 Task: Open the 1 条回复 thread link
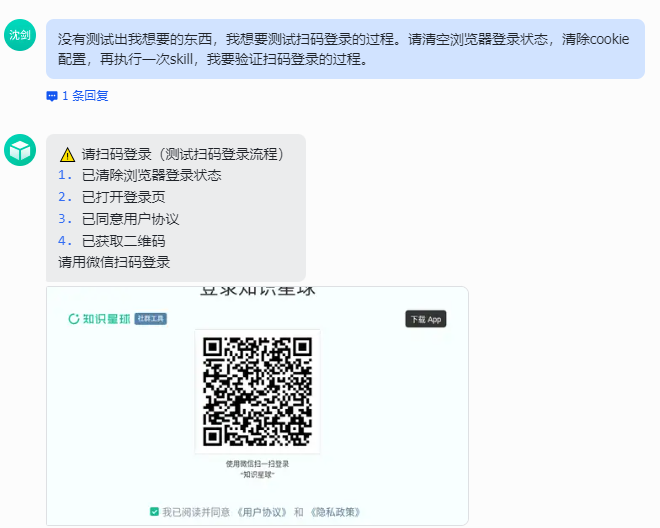pos(85,96)
